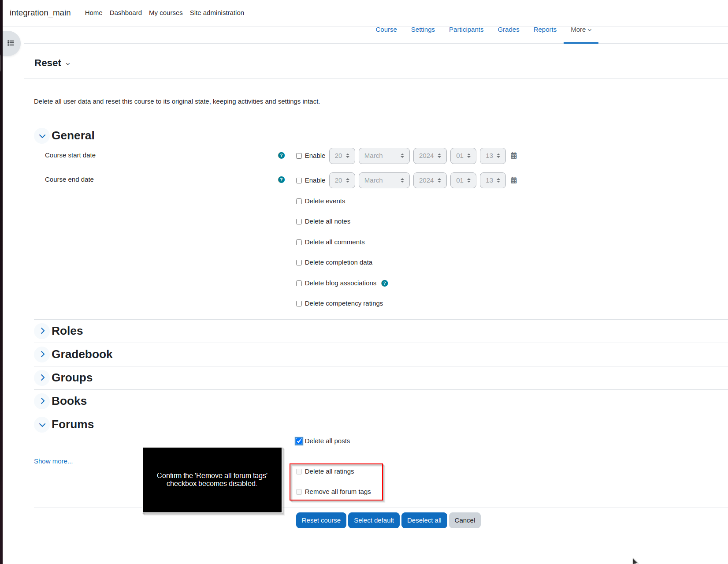Collapse the Forums section
Screen dimensions: 728x564
click(x=42, y=425)
